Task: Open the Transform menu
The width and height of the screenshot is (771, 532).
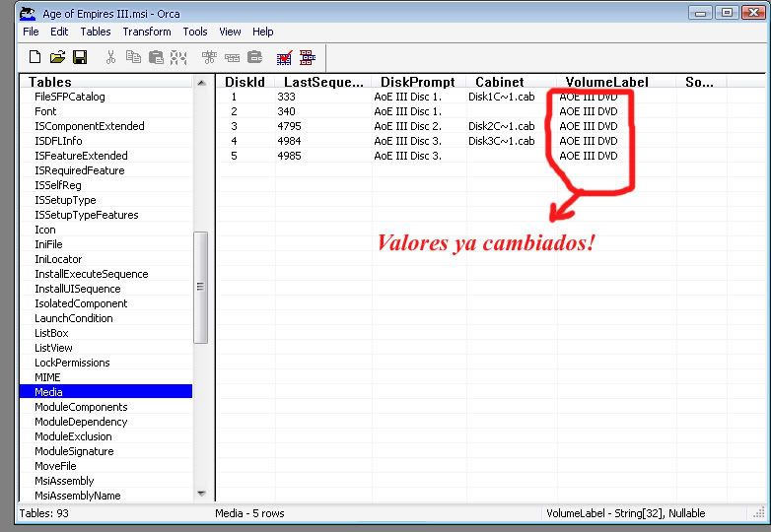Action: (x=147, y=32)
